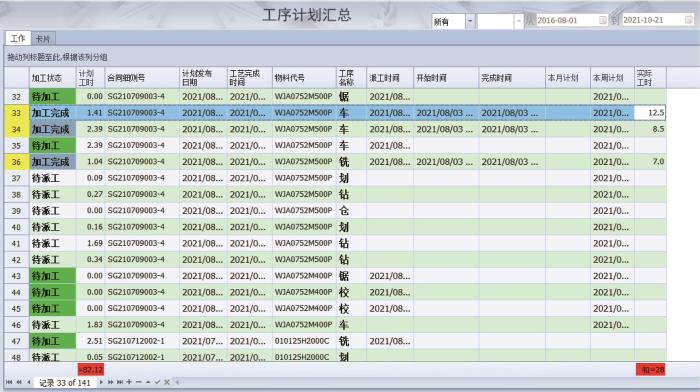Click 待派工 status in row 37
This screenshot has width=700, height=392.
point(52,178)
